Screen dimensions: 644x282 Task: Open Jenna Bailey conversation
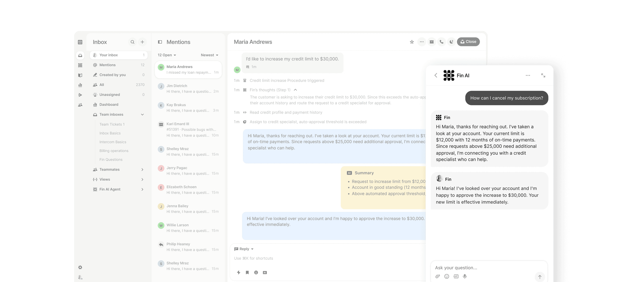click(188, 209)
